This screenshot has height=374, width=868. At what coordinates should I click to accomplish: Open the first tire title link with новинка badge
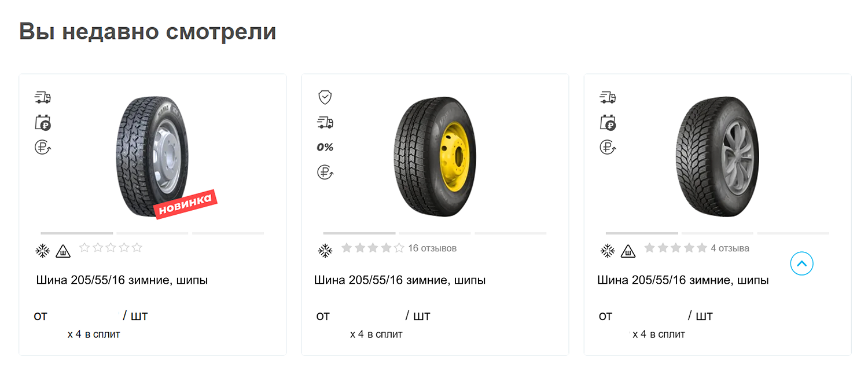pyautogui.click(x=122, y=280)
